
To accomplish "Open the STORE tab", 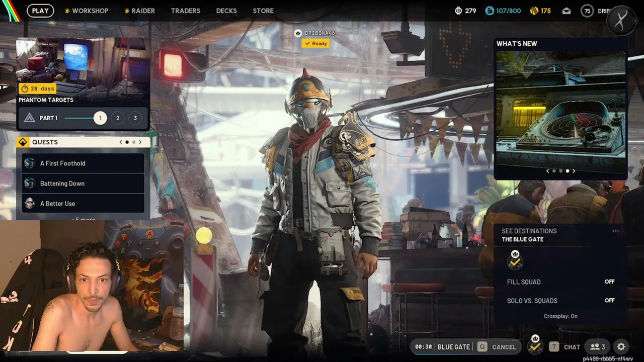I will 263,11.
